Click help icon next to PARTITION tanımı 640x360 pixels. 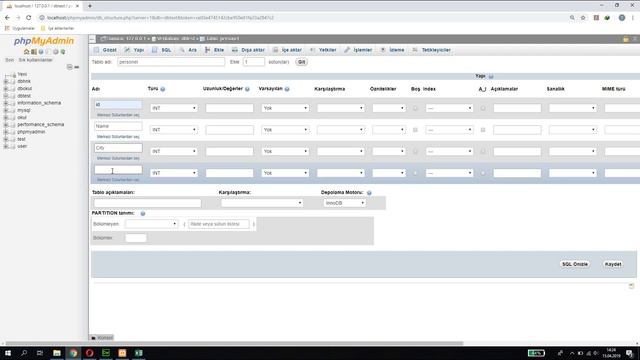[143, 213]
